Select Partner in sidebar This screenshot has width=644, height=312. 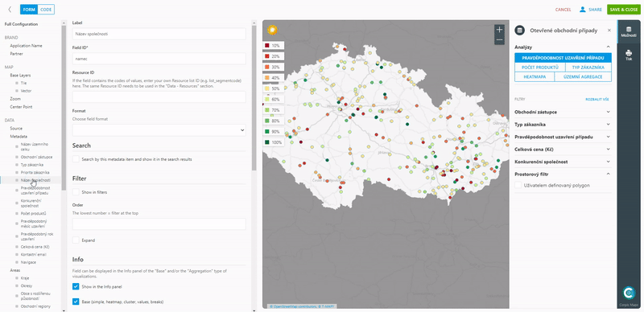tap(16, 54)
